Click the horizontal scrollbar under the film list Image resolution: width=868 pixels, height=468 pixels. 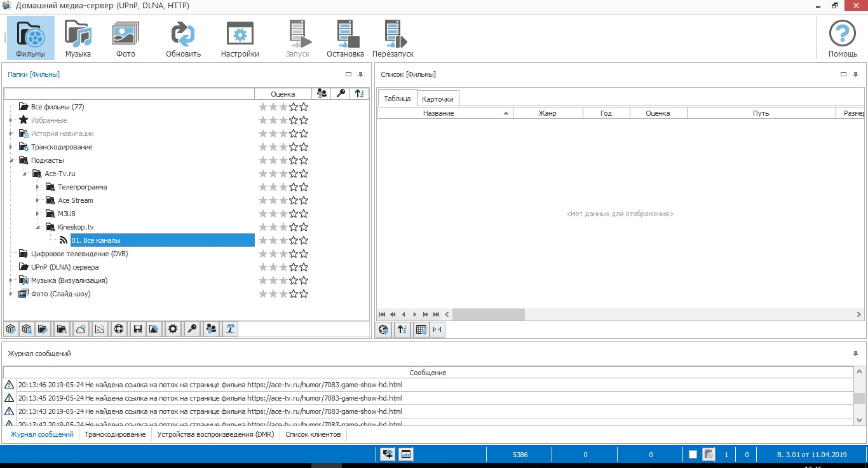tap(488, 314)
